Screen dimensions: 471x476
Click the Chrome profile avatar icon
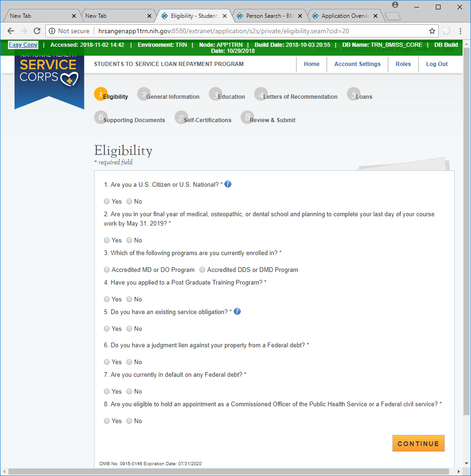click(x=395, y=5)
